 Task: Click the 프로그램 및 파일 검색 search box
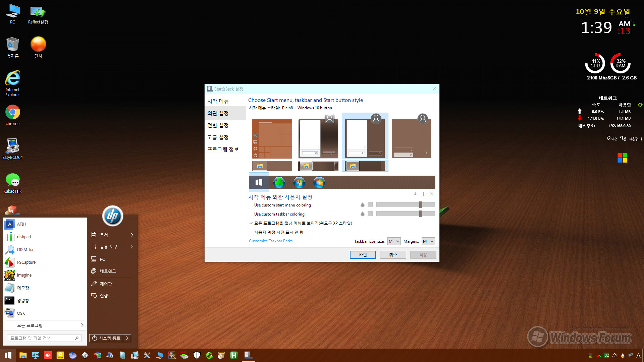click(44, 338)
